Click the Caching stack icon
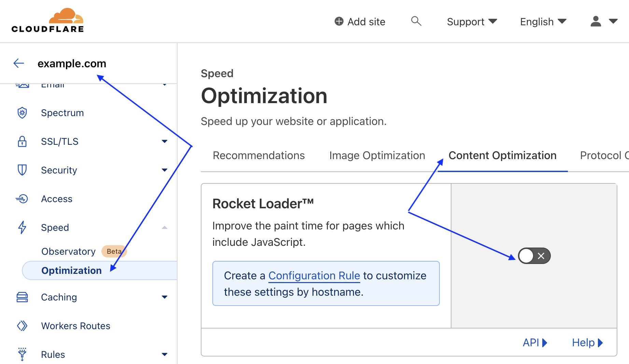629x364 pixels. click(22, 297)
